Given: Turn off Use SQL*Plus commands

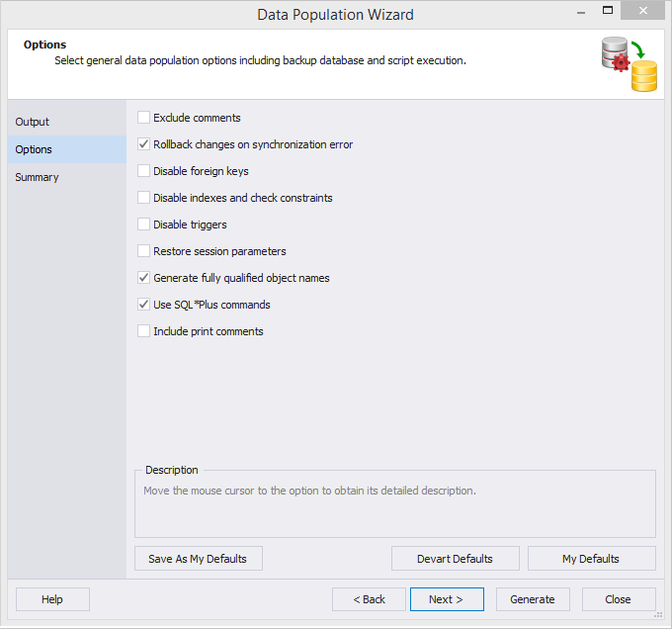Looking at the screenshot, I should tap(143, 305).
